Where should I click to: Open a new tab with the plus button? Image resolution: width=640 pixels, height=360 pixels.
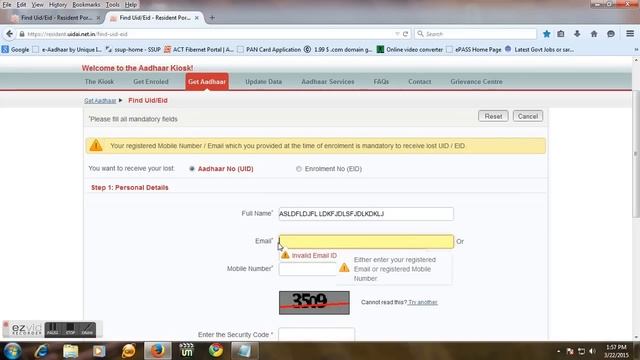(x=212, y=18)
